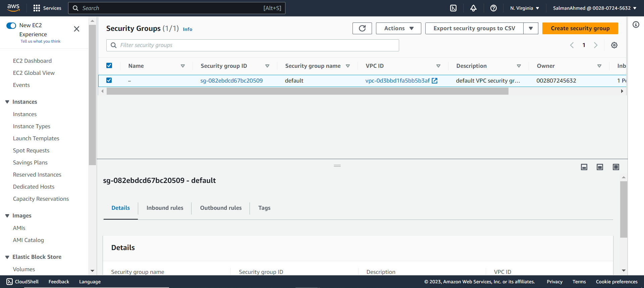This screenshot has height=288, width=644.
Task: Open the N. Virginia region selector
Action: (525, 8)
